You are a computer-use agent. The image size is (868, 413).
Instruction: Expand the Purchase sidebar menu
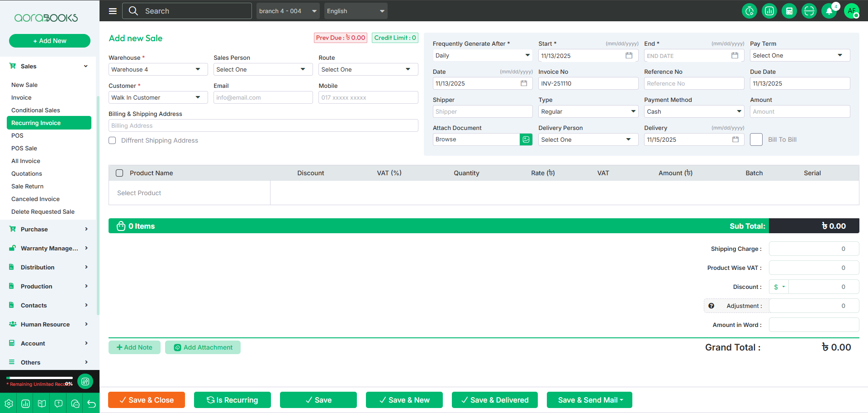(48, 229)
